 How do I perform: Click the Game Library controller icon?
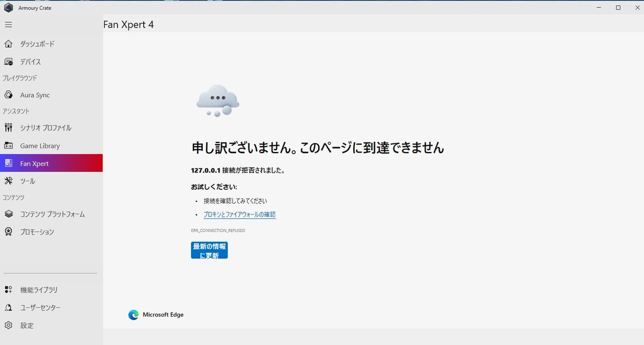click(9, 146)
